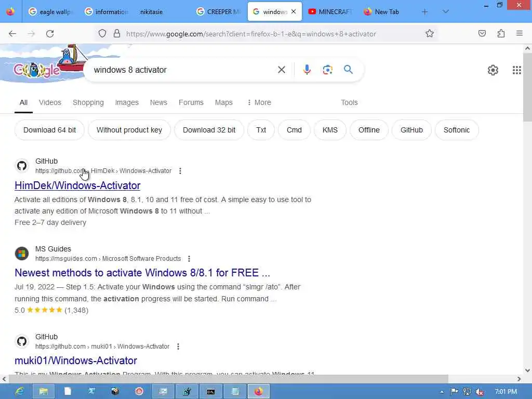Image resolution: width=532 pixels, height=399 pixels.
Task: Apply the Softonic suggestion chip
Action: (457, 130)
